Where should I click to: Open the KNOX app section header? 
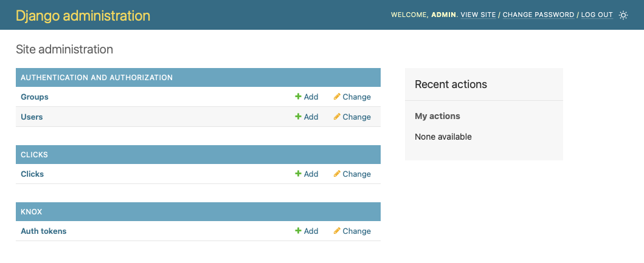click(x=32, y=212)
